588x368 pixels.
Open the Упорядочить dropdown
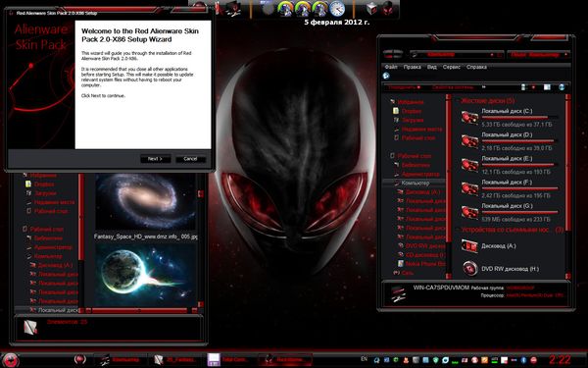(404, 87)
